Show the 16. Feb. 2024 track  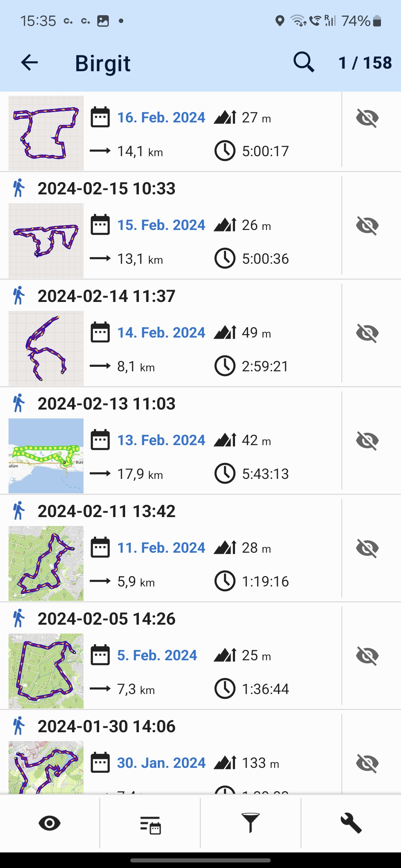point(367,118)
